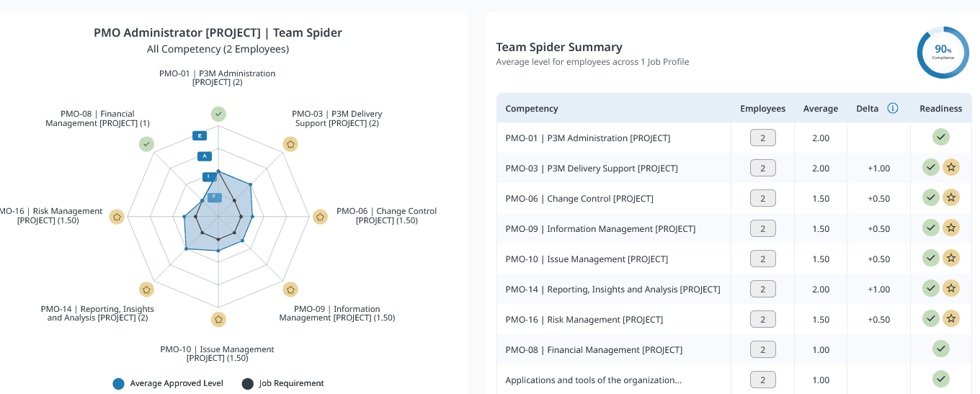980x394 pixels.
Task: Click star icon next to Change Control label
Action: (x=320, y=216)
